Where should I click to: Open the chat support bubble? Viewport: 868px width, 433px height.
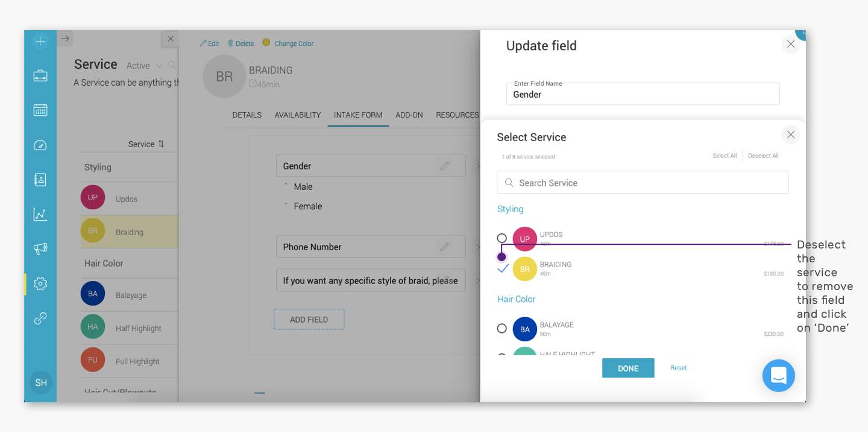click(779, 376)
